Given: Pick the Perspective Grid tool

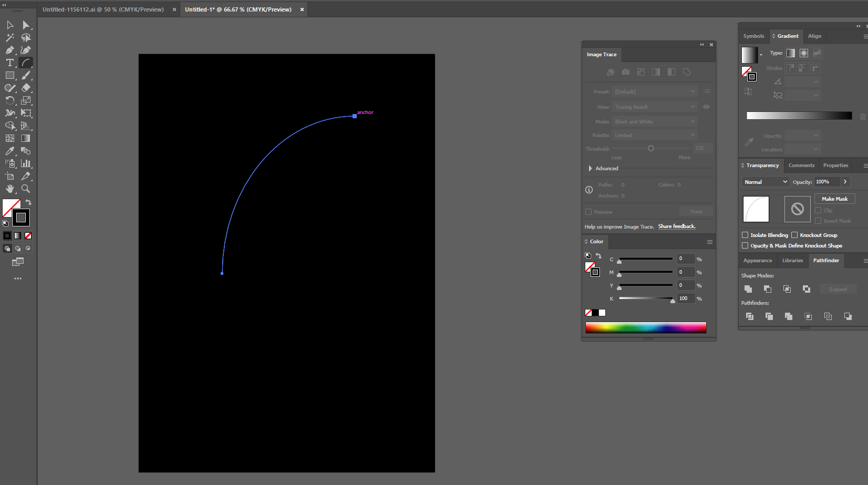Looking at the screenshot, I should 26,126.
